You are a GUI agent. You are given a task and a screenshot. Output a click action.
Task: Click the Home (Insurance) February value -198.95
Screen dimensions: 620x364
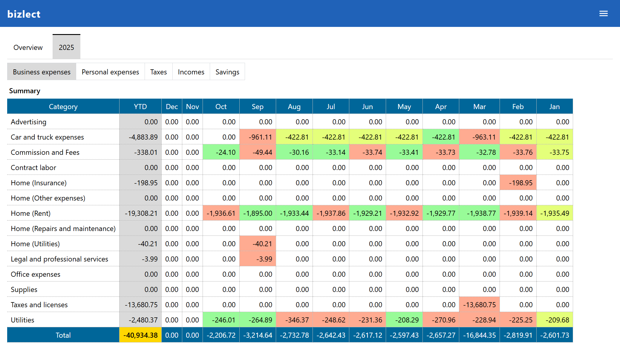[518, 183]
